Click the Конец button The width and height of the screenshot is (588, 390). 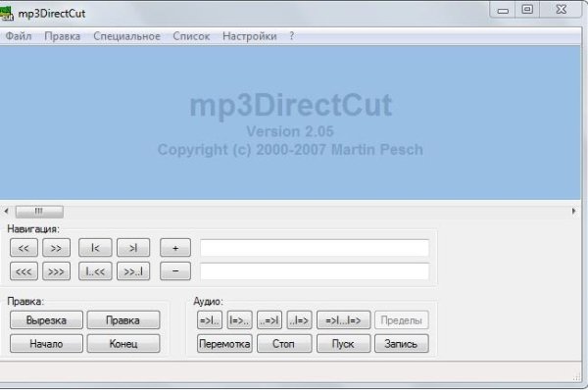tap(123, 344)
